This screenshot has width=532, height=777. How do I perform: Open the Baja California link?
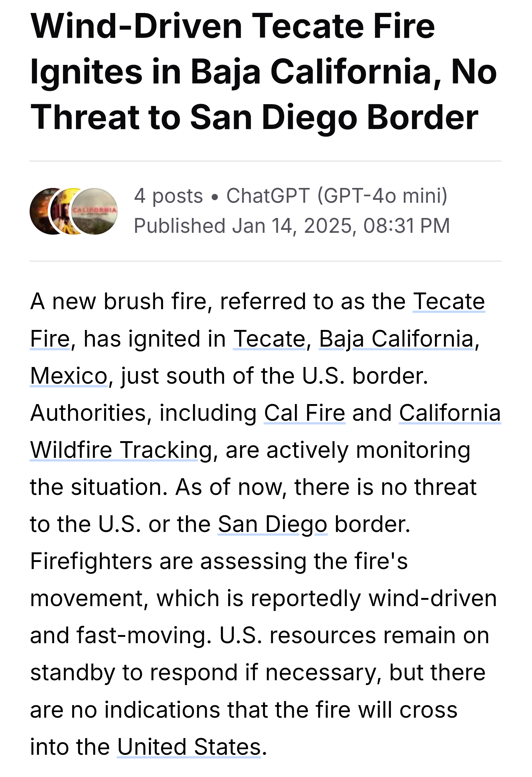tap(396, 338)
